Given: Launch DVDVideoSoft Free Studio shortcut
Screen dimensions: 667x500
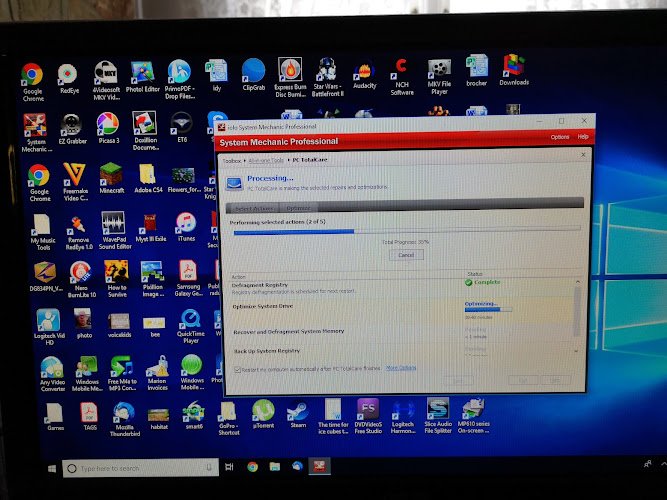Looking at the screenshot, I should click(x=368, y=416).
